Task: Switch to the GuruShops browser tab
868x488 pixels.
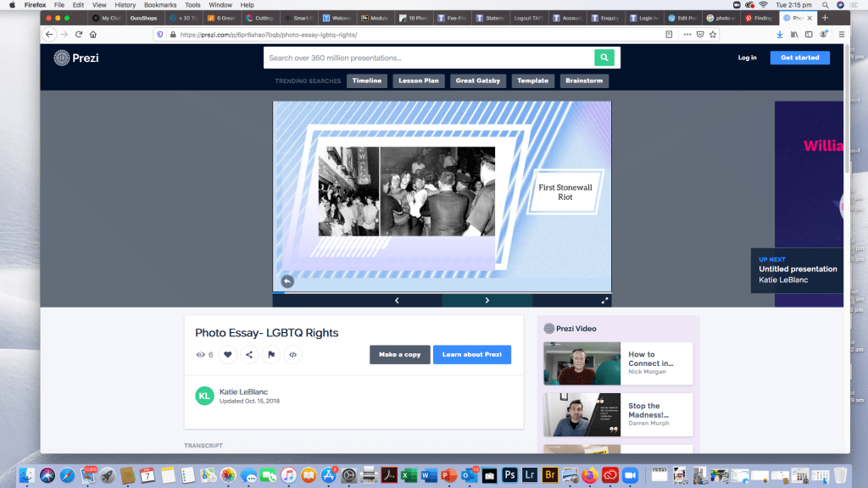Action: click(143, 18)
